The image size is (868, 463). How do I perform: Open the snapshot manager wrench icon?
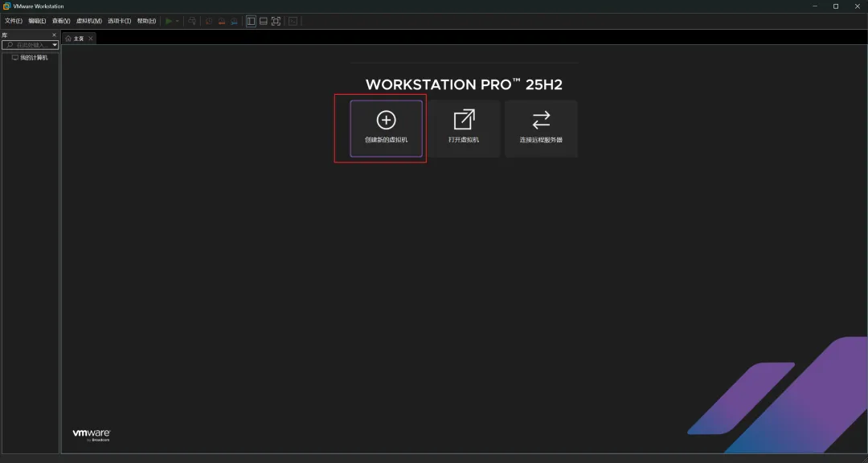coord(234,21)
